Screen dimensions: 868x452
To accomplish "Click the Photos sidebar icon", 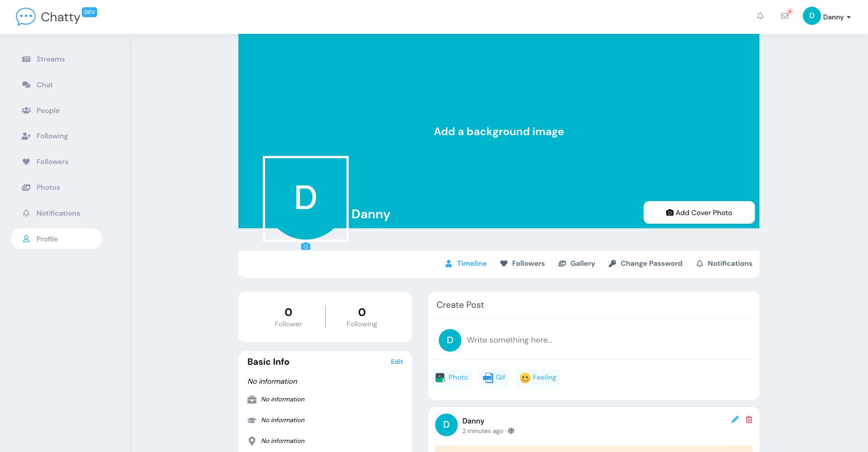I will (26, 188).
